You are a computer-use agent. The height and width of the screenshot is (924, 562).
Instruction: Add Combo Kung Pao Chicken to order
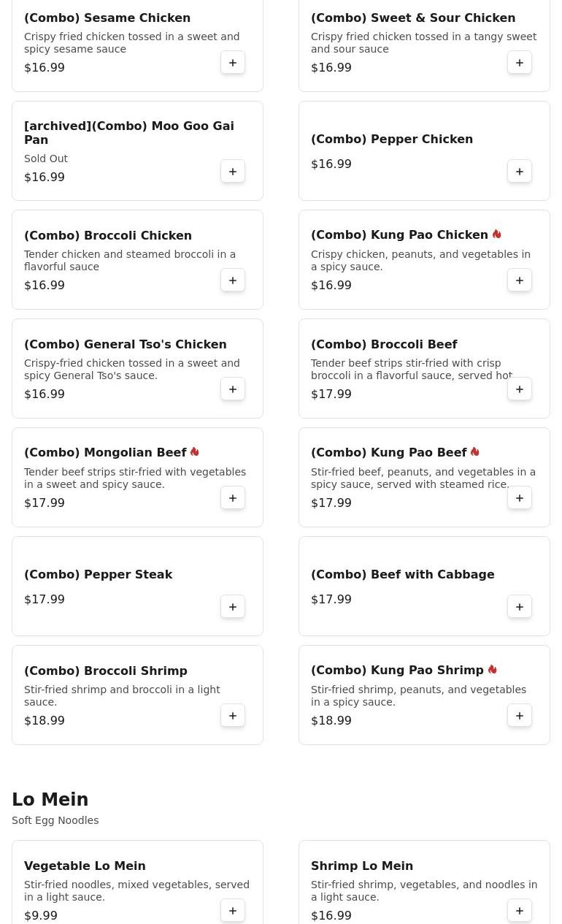pos(520,280)
